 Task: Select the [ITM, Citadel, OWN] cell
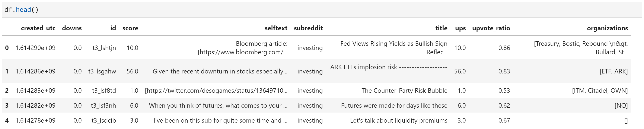pos(600,91)
